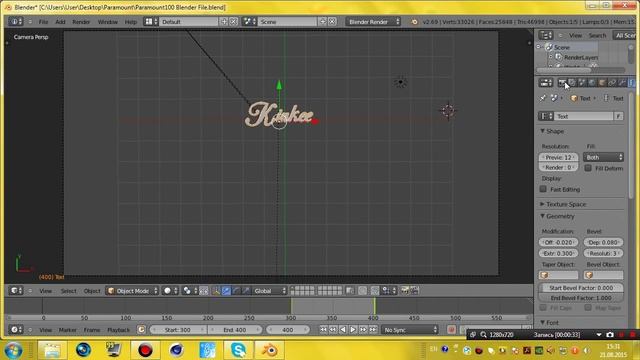Jump to the first frame button

[323, 329]
